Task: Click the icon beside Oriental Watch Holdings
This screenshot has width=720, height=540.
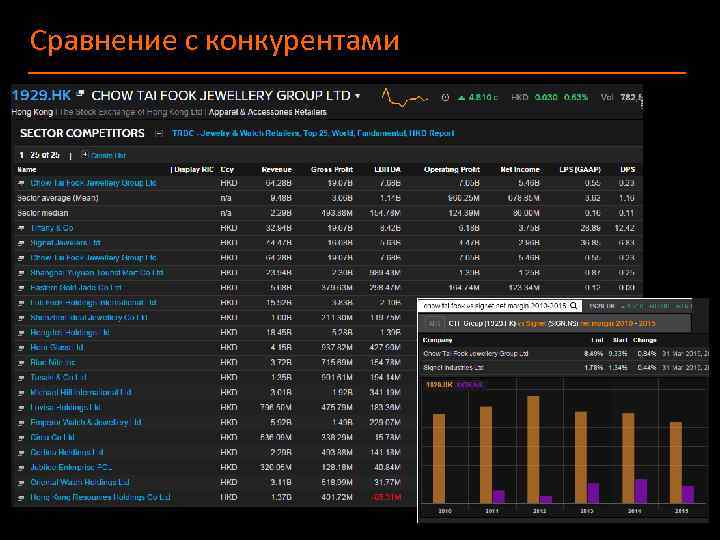Action: [x=21, y=483]
